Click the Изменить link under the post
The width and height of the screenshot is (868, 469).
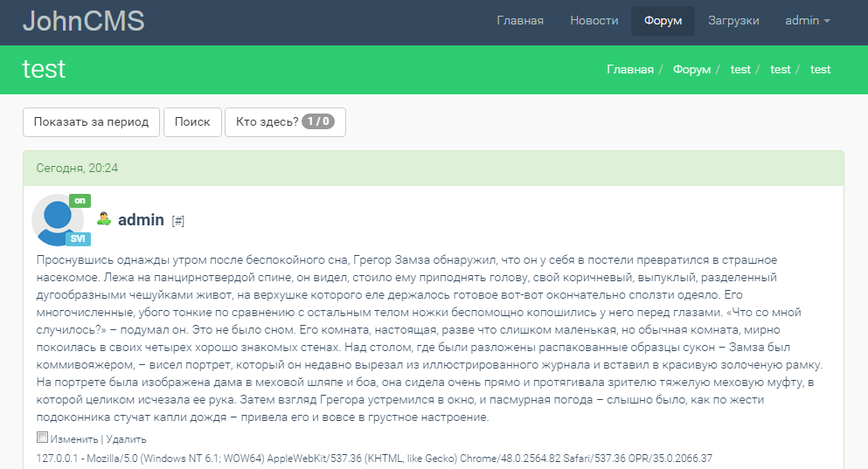coord(74,439)
